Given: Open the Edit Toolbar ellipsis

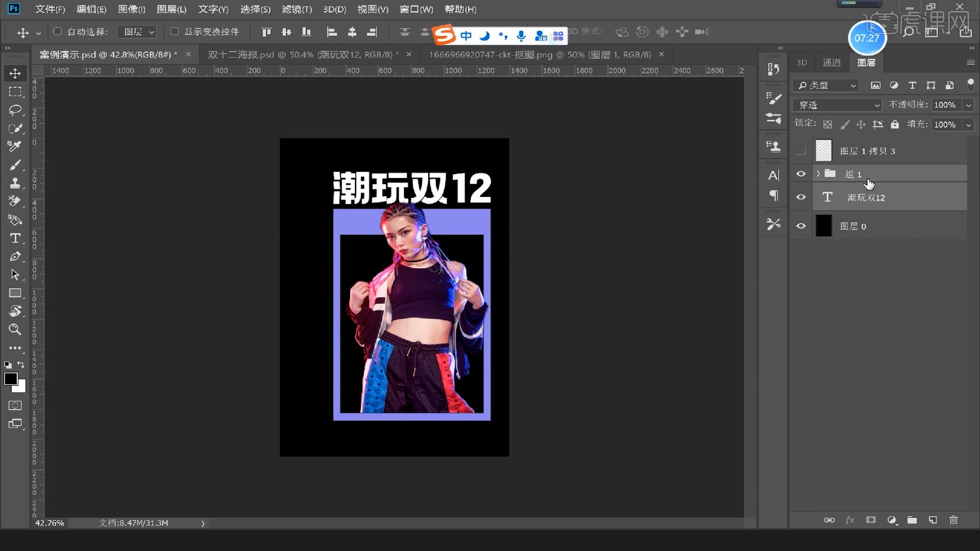Looking at the screenshot, I should coord(15,348).
